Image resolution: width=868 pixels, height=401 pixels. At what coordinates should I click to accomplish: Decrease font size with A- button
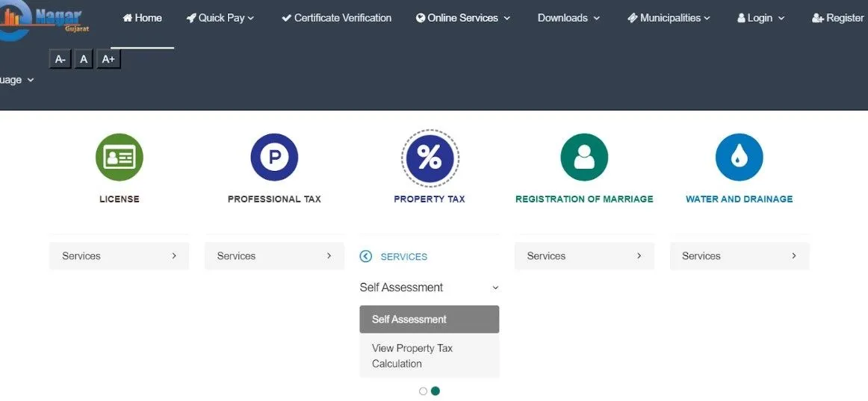coord(61,59)
